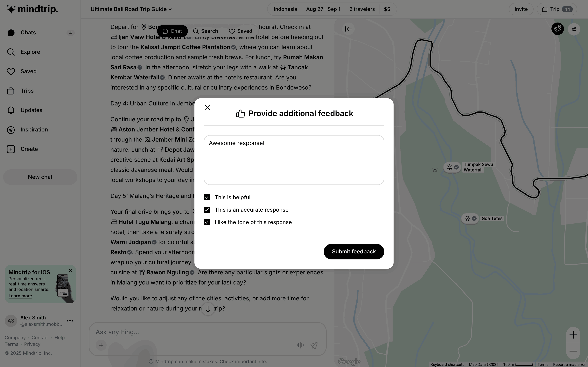The width and height of the screenshot is (588, 367).
Task: Close the feedback dialog with X
Action: pos(207,108)
